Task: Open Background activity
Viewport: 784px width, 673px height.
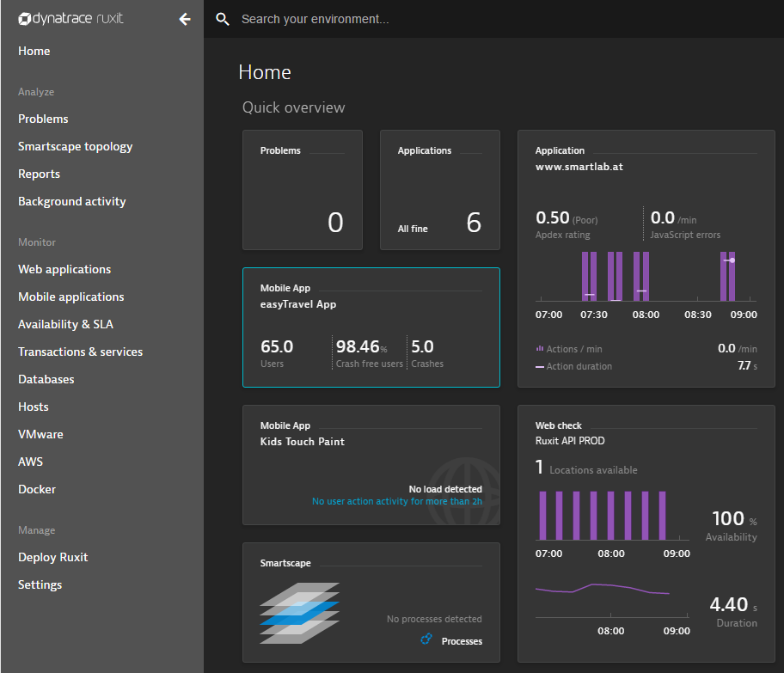Action: point(72,201)
